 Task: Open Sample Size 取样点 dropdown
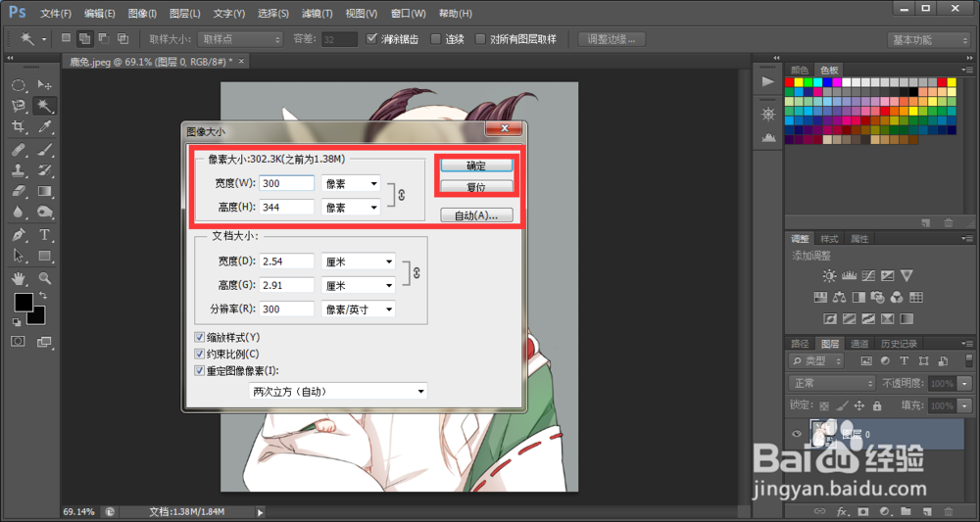(240, 39)
